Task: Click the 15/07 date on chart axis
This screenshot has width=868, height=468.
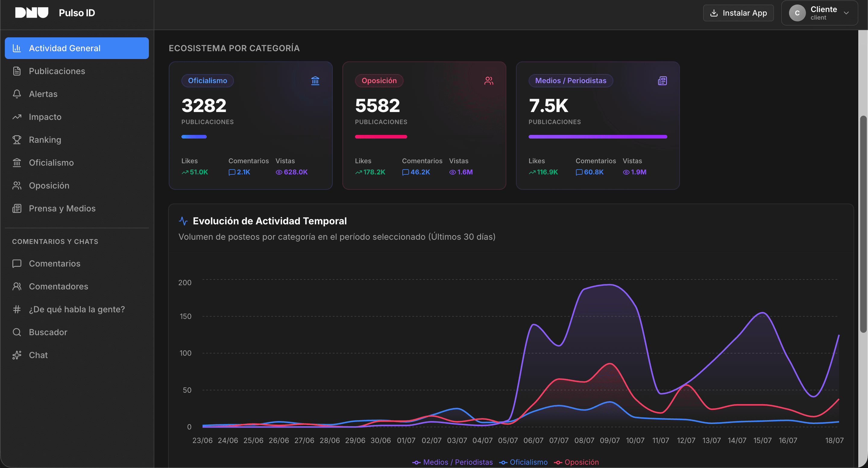Action: point(762,440)
